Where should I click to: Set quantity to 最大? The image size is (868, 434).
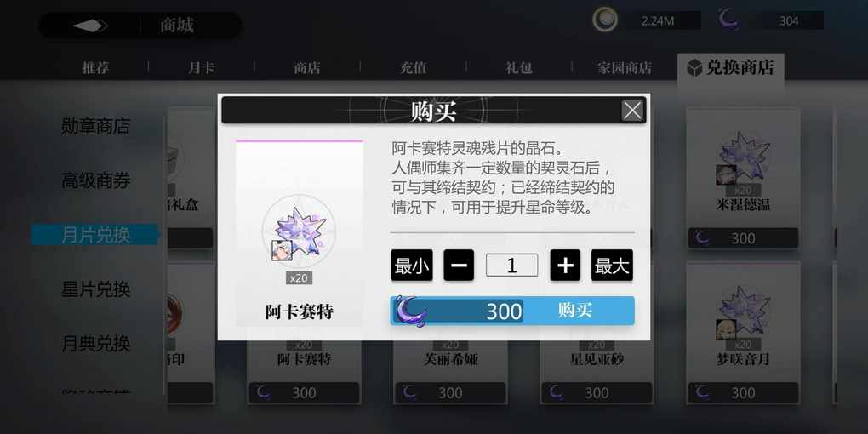coord(612,266)
